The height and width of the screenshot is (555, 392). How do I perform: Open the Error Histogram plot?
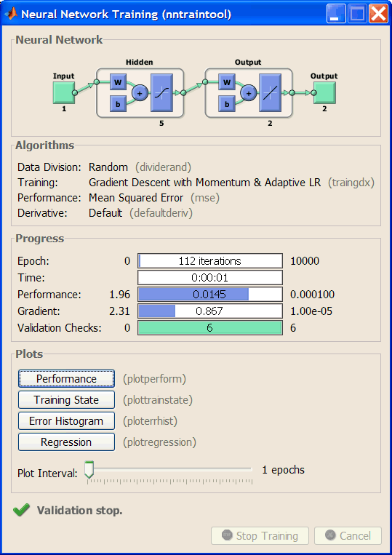point(66,421)
